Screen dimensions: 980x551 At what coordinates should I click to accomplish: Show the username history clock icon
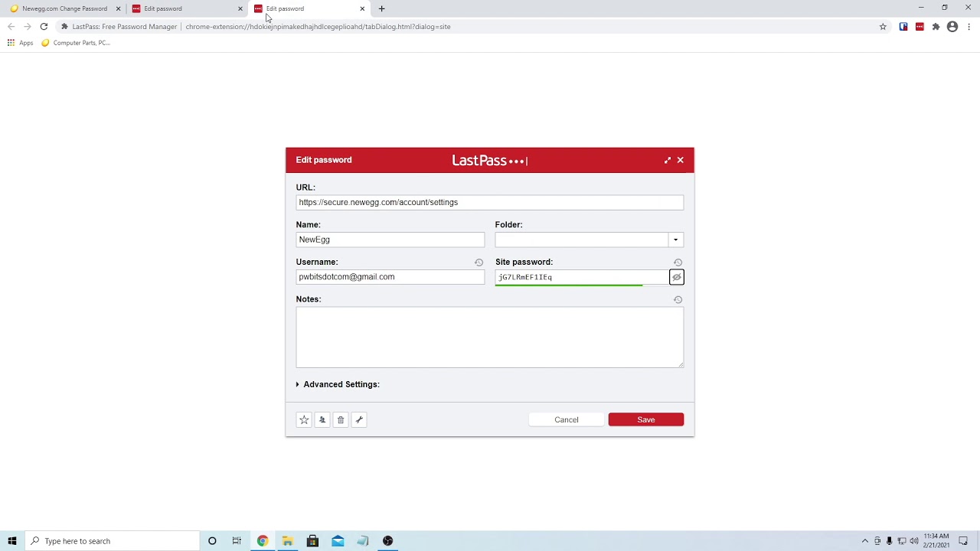tap(479, 262)
